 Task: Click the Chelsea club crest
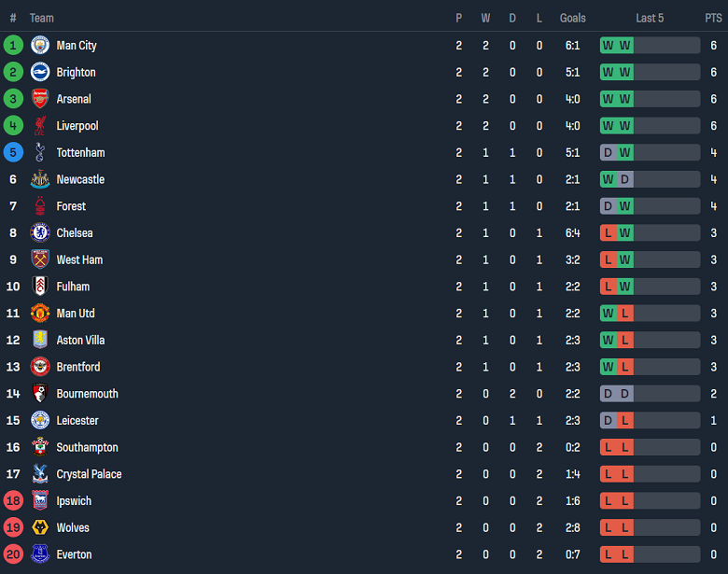tap(40, 233)
